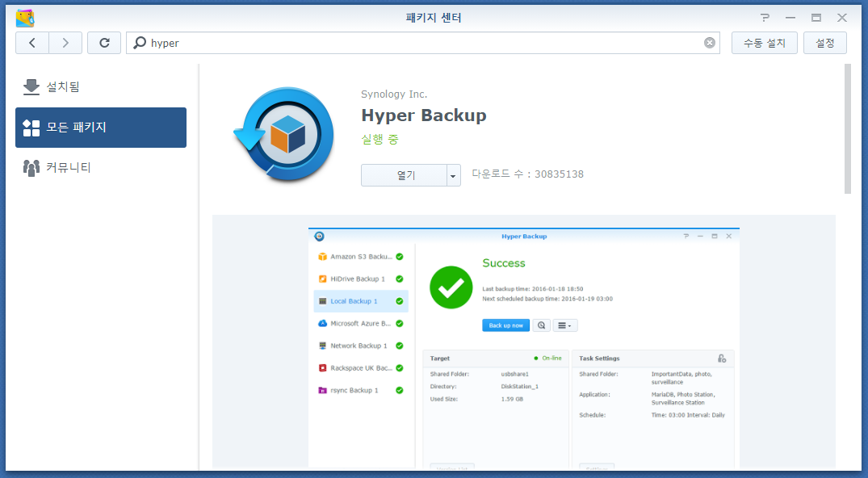Select the 모든 패키지 tab

click(101, 128)
